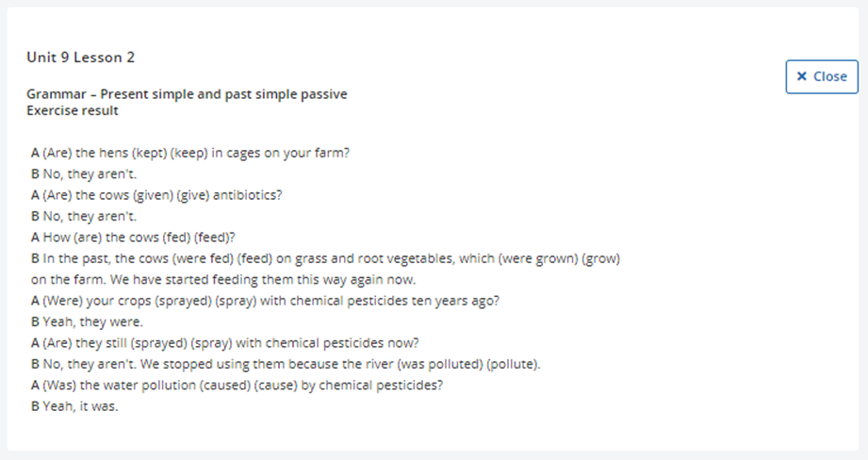Select the answer (given) before antibiotics

tap(153, 195)
